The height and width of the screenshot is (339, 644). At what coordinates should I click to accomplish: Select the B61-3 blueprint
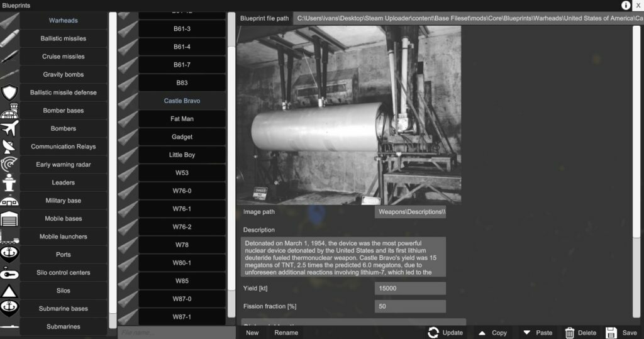click(182, 29)
